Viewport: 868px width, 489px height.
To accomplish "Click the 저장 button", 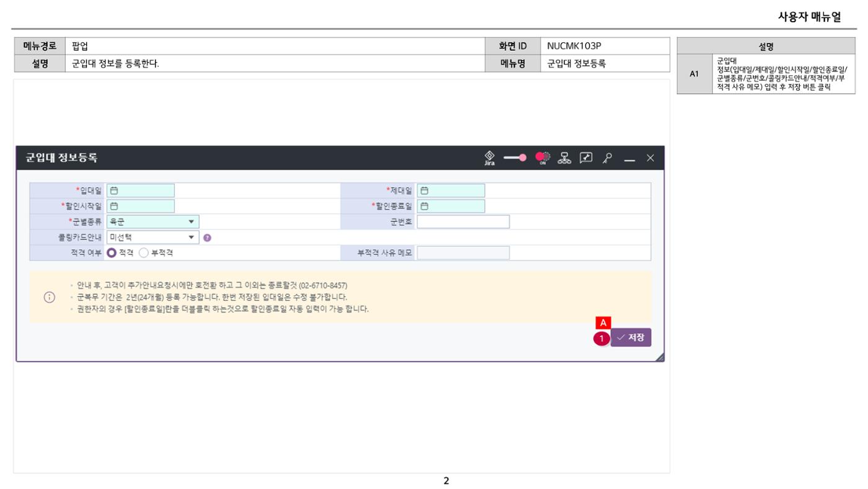I will [631, 338].
